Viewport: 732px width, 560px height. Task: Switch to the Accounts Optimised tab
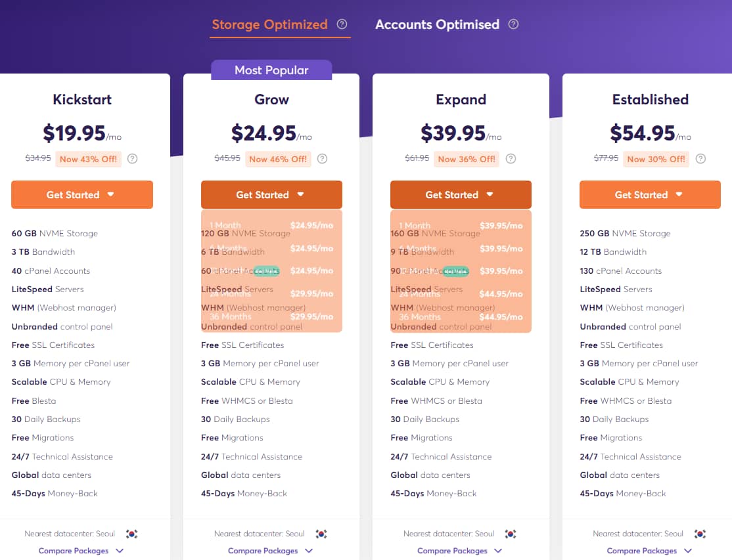(x=437, y=25)
